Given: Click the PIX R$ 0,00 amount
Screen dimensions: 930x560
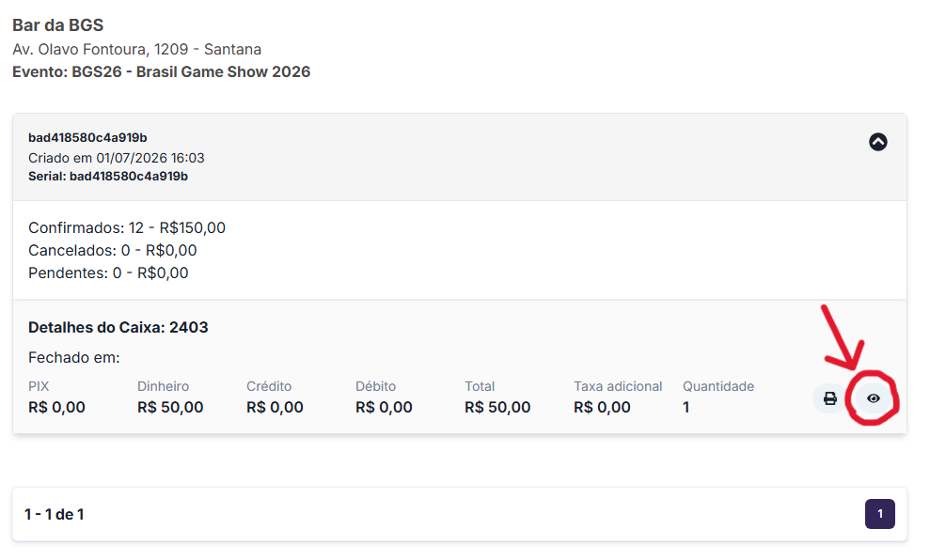Looking at the screenshot, I should [x=57, y=407].
